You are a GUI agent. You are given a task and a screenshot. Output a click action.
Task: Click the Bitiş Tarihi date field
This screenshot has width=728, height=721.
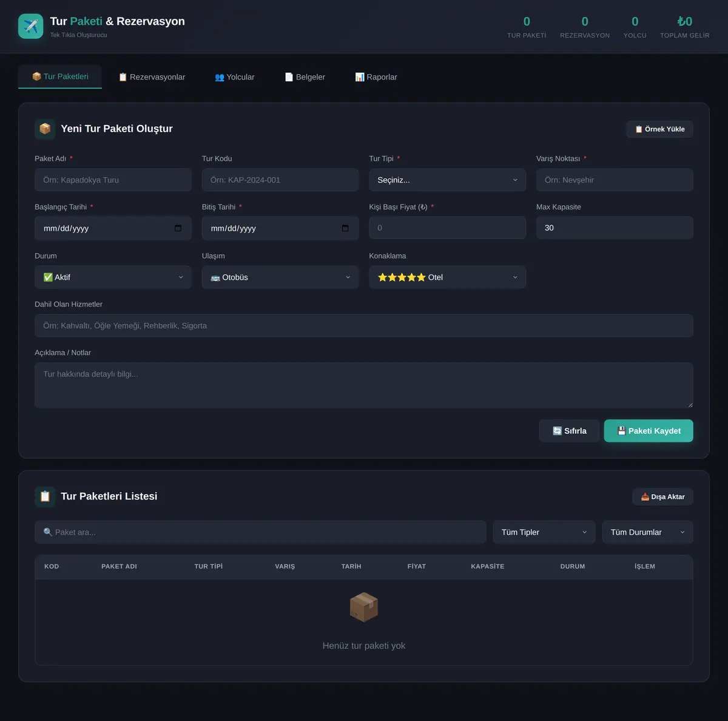280,228
